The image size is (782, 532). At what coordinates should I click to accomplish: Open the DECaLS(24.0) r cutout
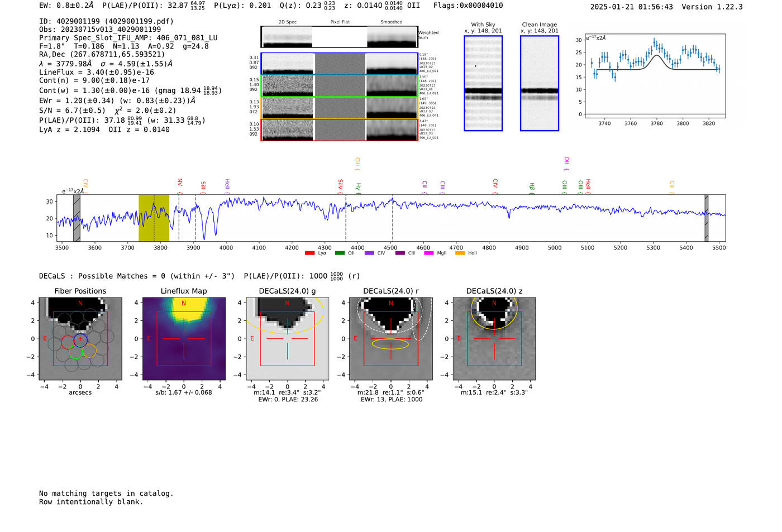tap(391, 339)
